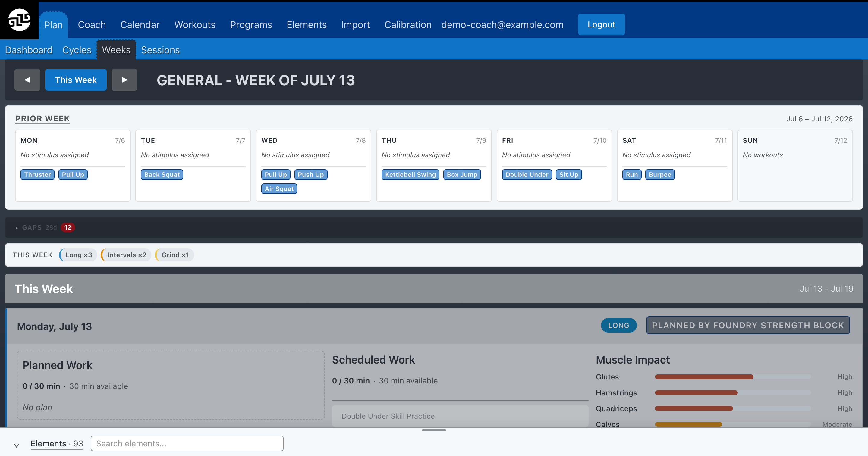Click Run tag on Saturday
The image size is (868, 456).
coord(632,174)
